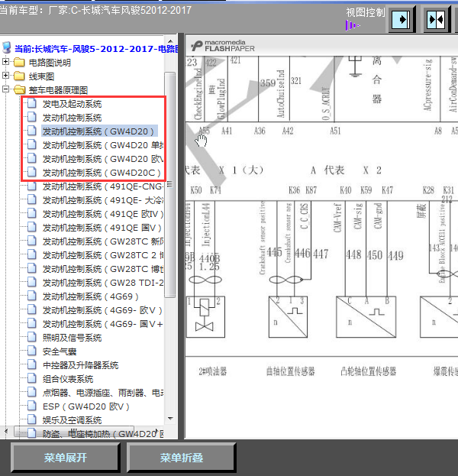Click camshaft position sensor symbol box
458x476 pixels.
click(x=366, y=317)
